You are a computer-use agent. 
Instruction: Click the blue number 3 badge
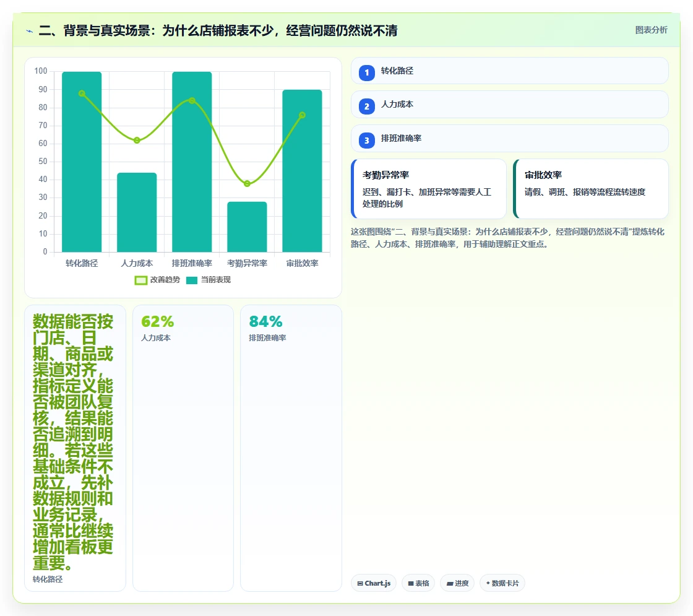[x=367, y=141]
